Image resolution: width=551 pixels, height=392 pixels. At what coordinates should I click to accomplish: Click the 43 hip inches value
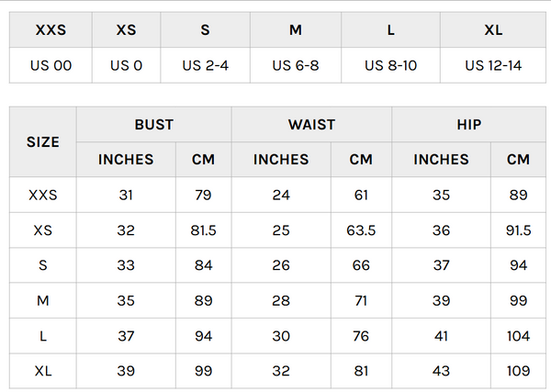(x=441, y=371)
